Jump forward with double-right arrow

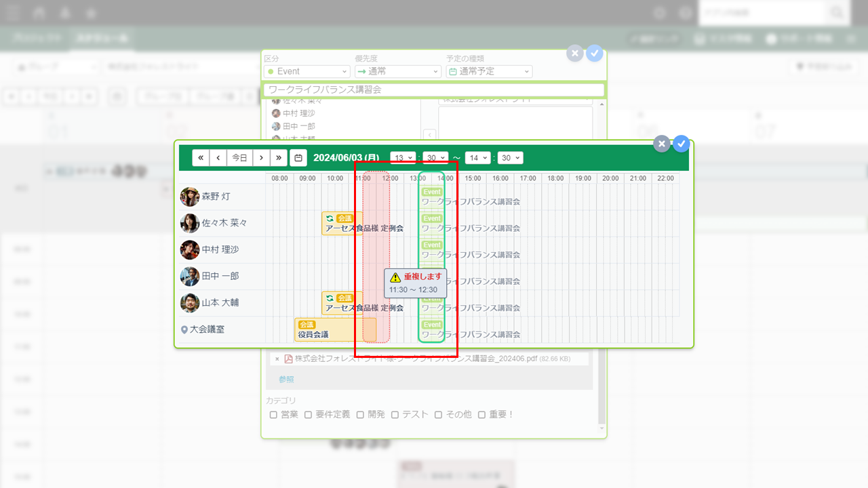tap(279, 158)
